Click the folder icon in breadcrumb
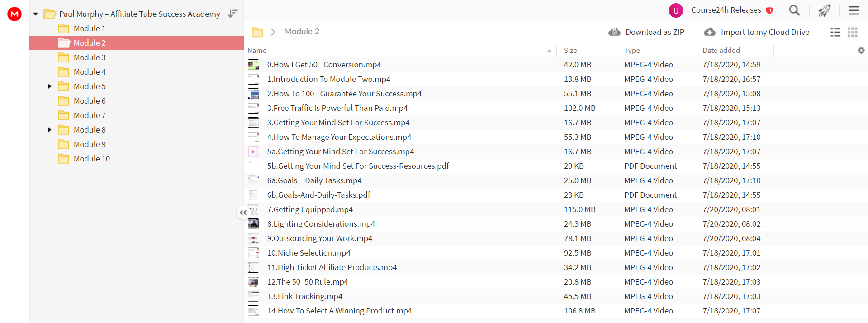This screenshot has height=323, width=868. click(257, 32)
